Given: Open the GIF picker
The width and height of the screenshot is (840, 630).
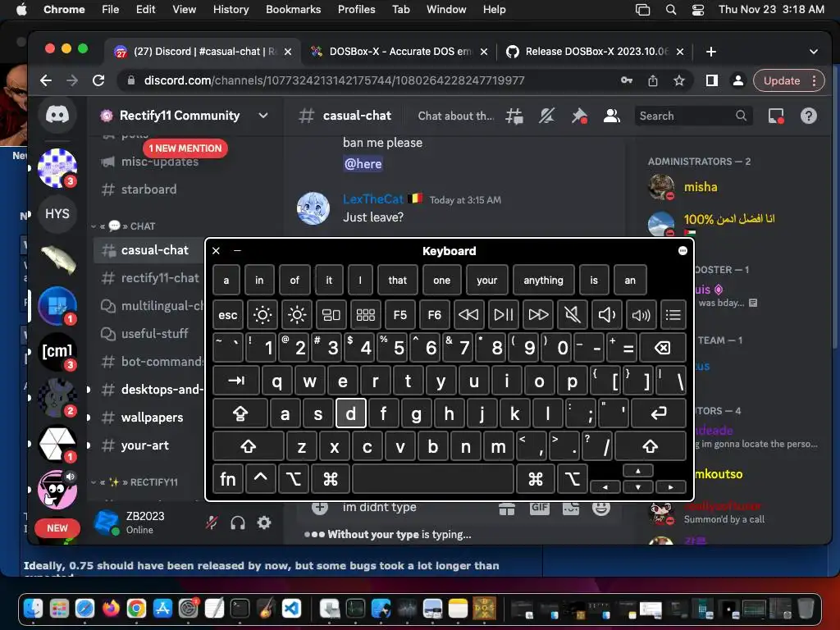Looking at the screenshot, I should (540, 507).
